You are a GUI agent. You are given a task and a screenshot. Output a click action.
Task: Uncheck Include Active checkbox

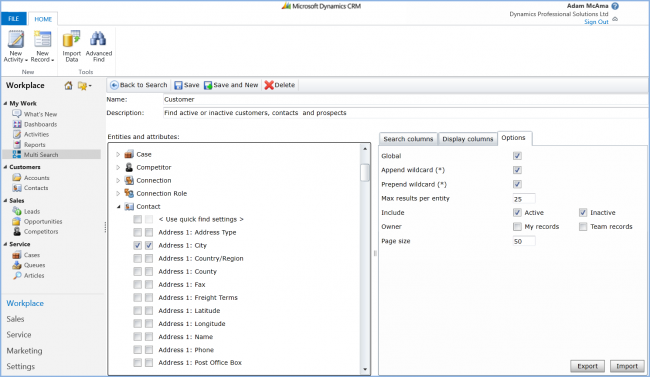point(517,212)
